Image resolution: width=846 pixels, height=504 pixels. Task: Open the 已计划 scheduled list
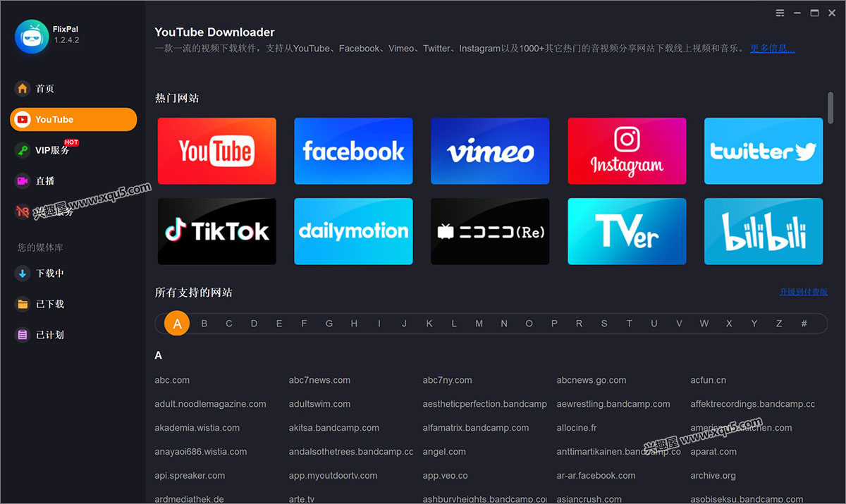[50, 335]
